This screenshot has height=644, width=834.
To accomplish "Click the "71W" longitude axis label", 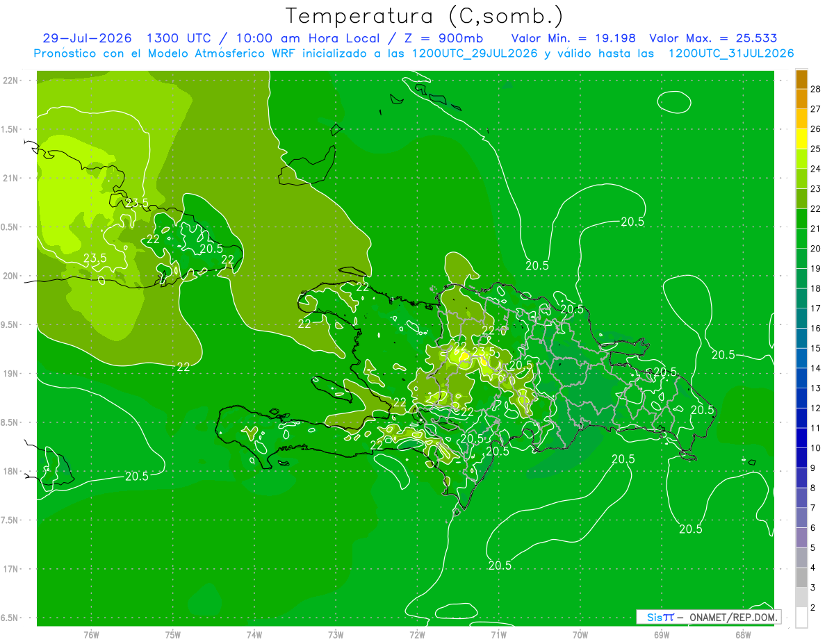I will (x=498, y=634).
